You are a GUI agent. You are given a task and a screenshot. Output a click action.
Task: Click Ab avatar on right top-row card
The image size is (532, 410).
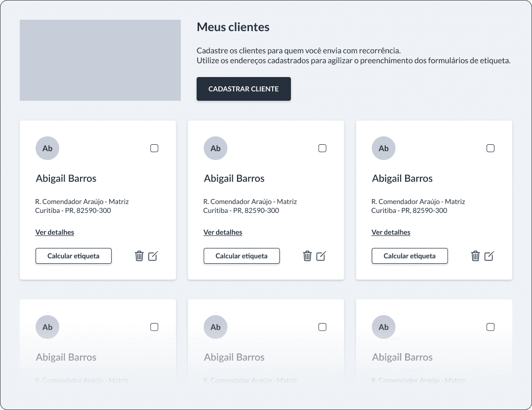click(x=384, y=148)
